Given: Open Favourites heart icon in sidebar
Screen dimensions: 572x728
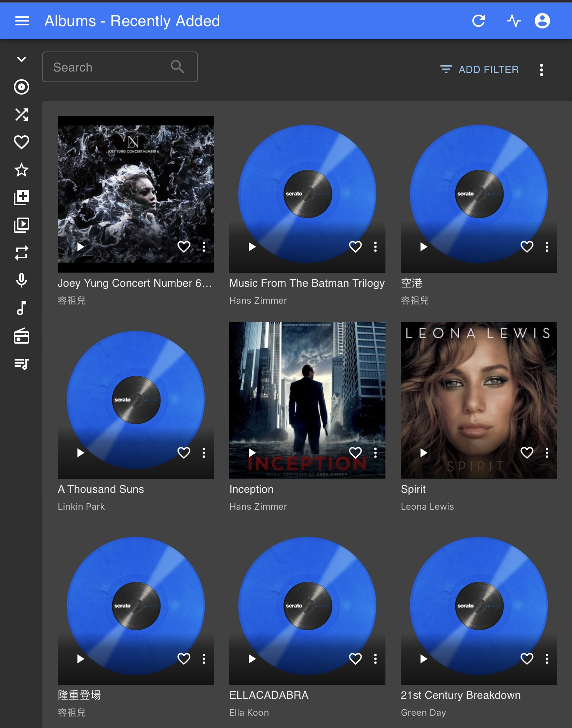Looking at the screenshot, I should 22,142.
